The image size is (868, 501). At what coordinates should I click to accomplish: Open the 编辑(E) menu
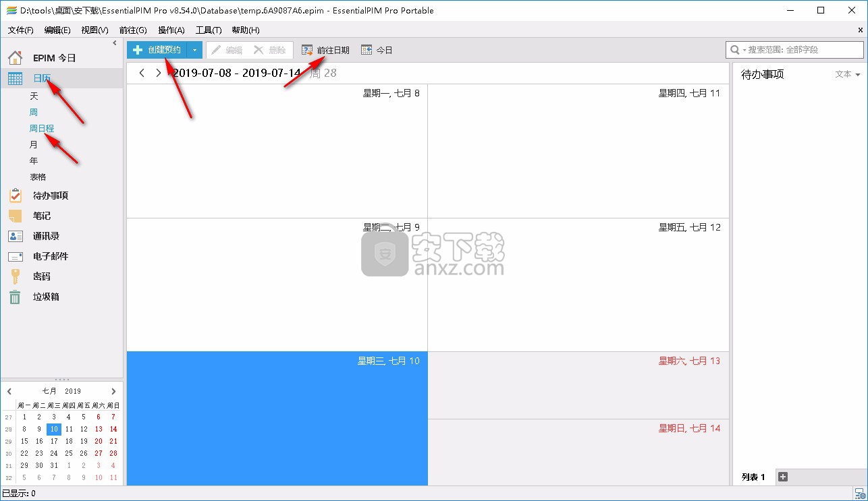(x=57, y=30)
